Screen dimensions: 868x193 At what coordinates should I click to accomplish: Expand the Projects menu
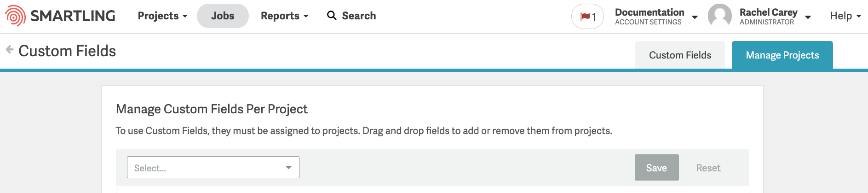tap(163, 16)
